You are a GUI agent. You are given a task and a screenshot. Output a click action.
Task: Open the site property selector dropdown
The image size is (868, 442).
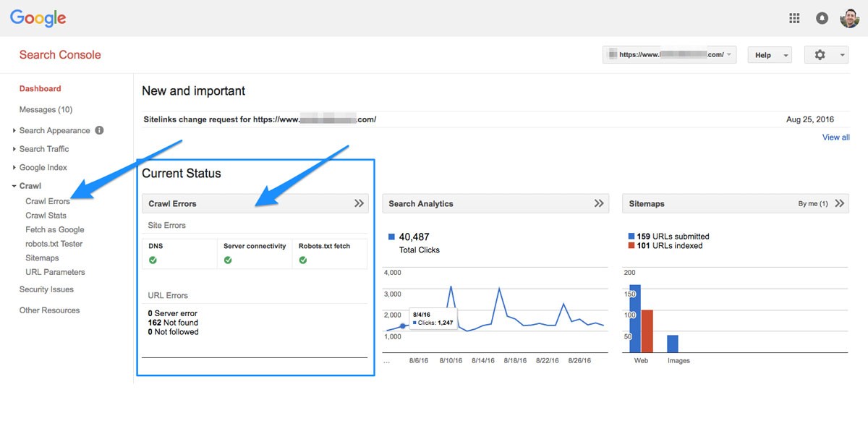(669, 54)
